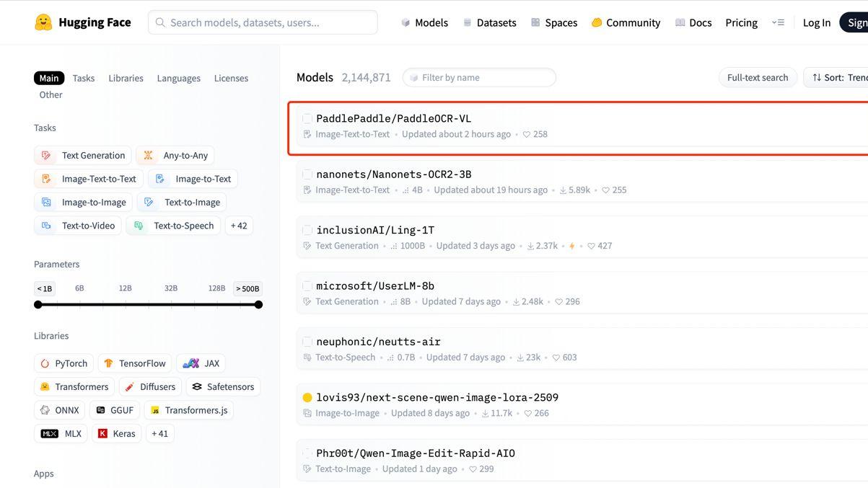Click the > 500B parameter label
868x488 pixels.
click(x=247, y=288)
